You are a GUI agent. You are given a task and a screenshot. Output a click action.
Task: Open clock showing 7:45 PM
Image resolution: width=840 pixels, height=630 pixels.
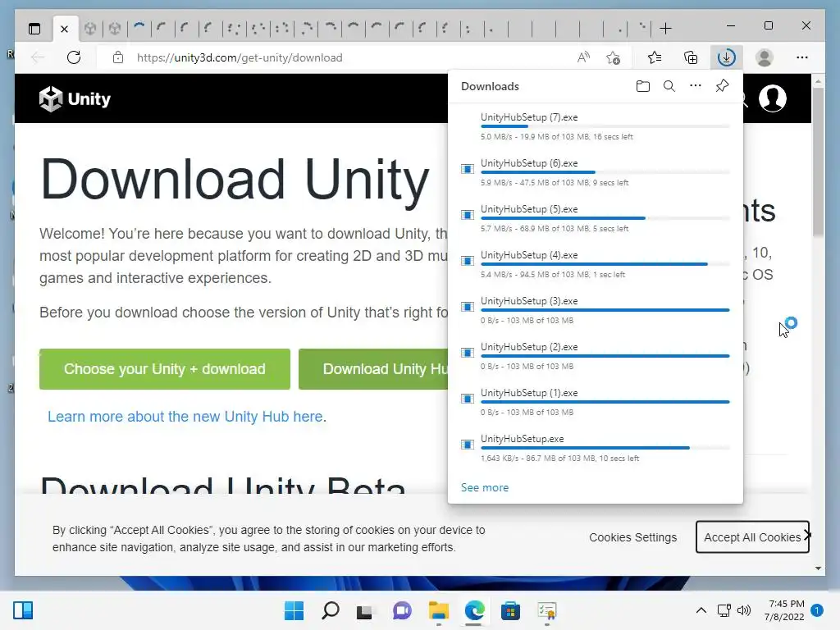click(x=784, y=610)
